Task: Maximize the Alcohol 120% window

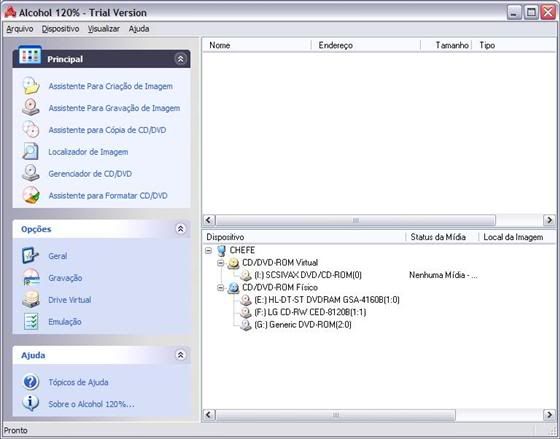Action: pos(531,13)
